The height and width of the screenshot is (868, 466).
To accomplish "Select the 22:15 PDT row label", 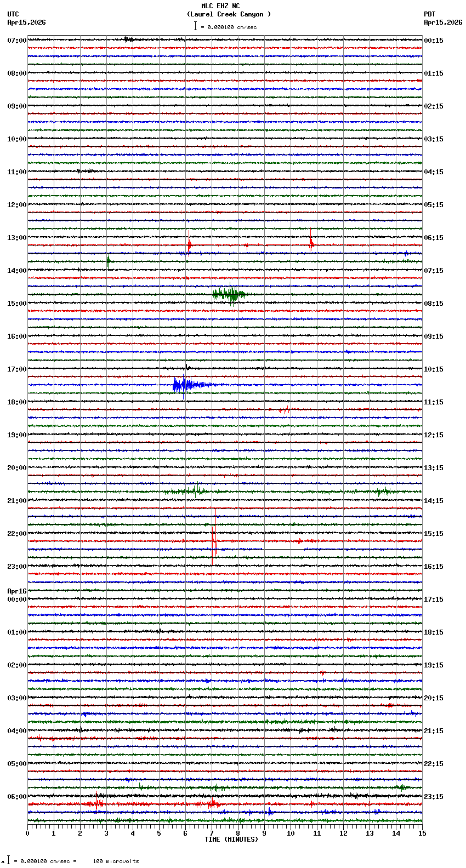I will pos(434,764).
